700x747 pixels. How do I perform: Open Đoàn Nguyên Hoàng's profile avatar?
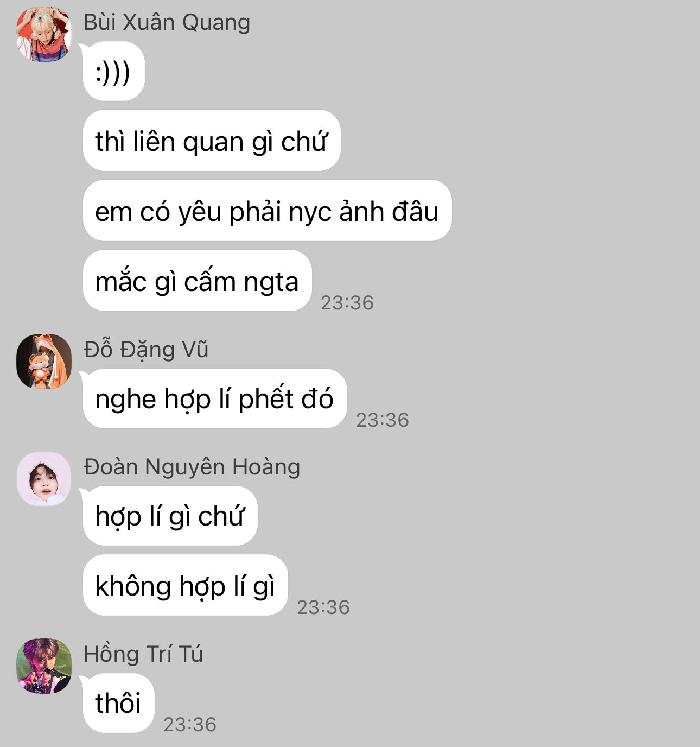(x=44, y=479)
